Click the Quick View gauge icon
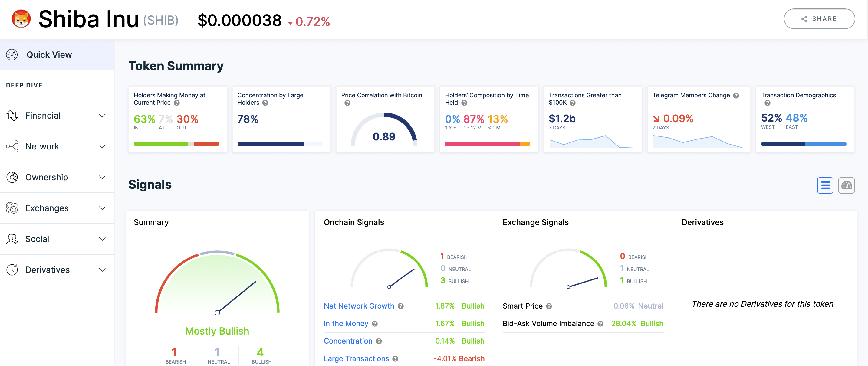The height and width of the screenshot is (366, 868). coord(12,54)
